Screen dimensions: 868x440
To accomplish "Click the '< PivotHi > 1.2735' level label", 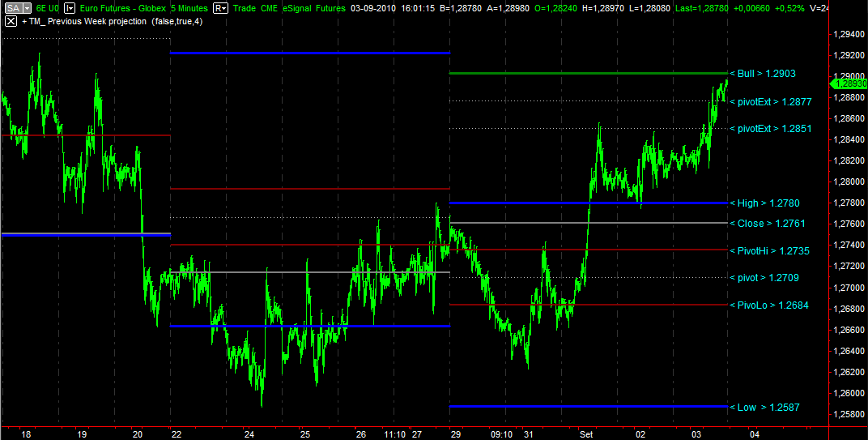I will pyautogui.click(x=770, y=251).
